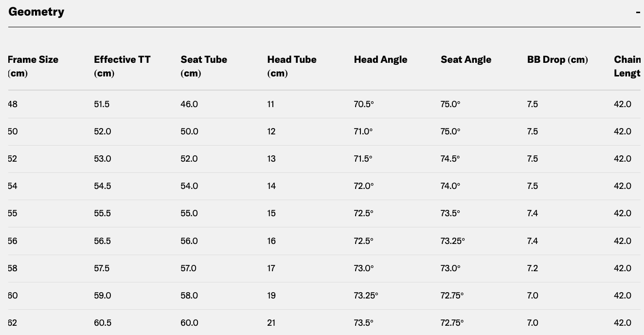Screen dimensions: 644x335
Task: Select the Frame Size column header
Action: [x=33, y=66]
